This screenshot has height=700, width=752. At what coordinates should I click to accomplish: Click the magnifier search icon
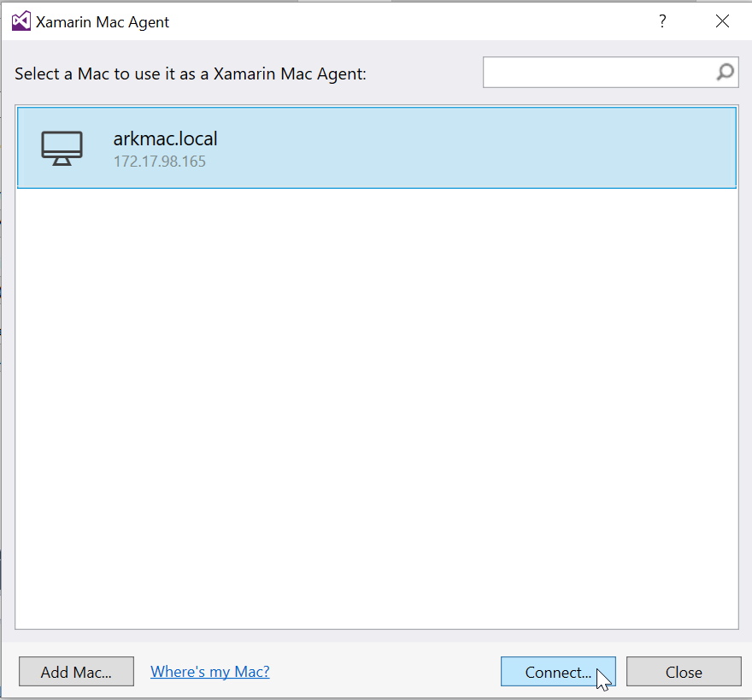[x=726, y=73]
